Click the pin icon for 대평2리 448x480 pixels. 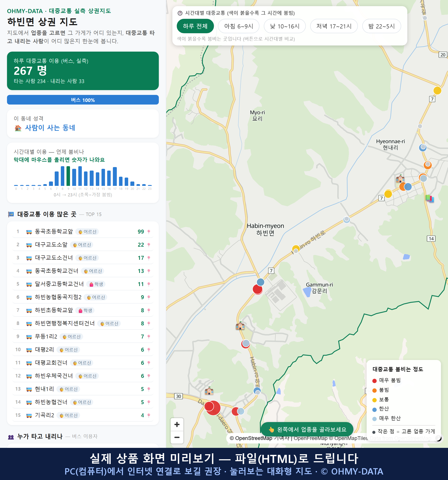pos(149,350)
